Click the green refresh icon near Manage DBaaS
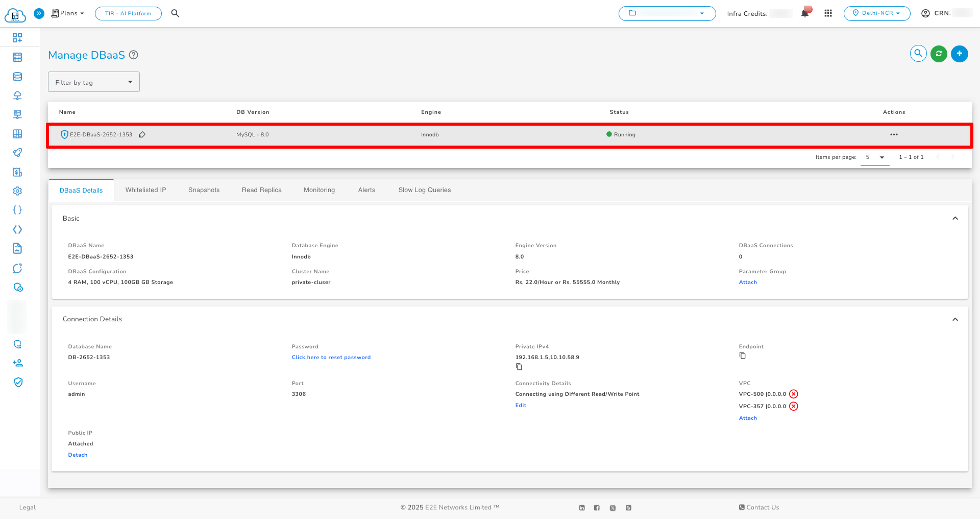This screenshot has width=980, height=519. (x=938, y=54)
